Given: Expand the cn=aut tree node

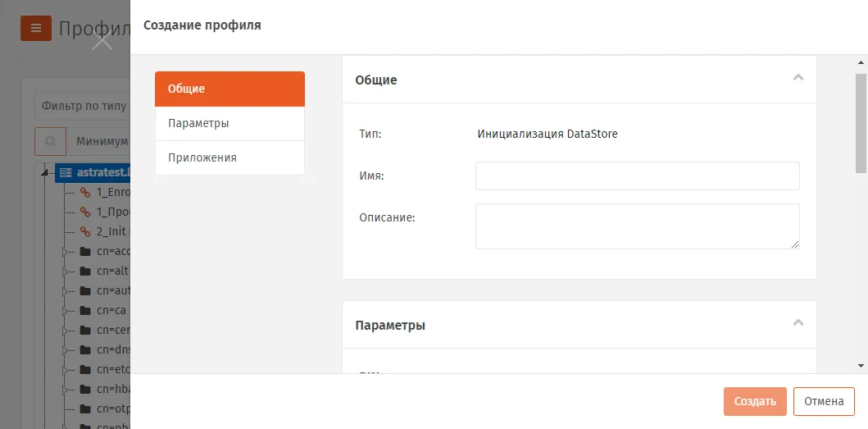Looking at the screenshot, I should (65, 291).
